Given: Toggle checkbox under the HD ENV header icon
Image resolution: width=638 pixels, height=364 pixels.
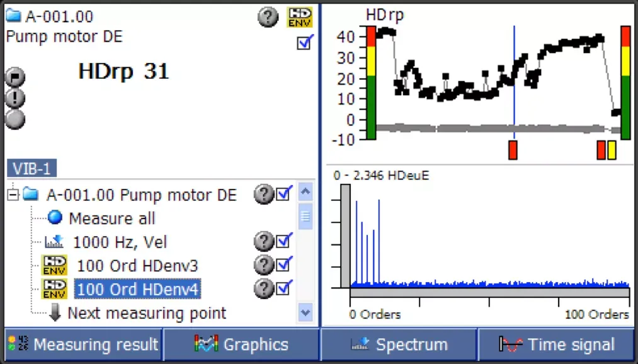Looking at the screenshot, I should click(x=305, y=43).
